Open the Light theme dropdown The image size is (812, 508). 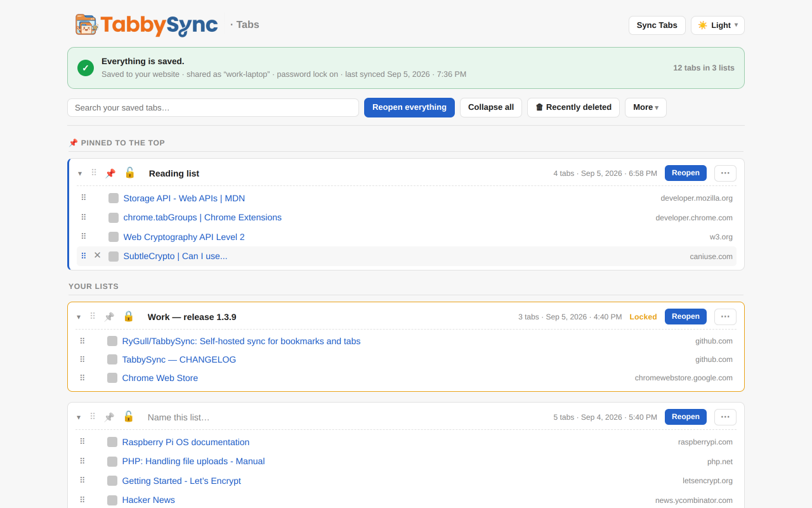(717, 25)
